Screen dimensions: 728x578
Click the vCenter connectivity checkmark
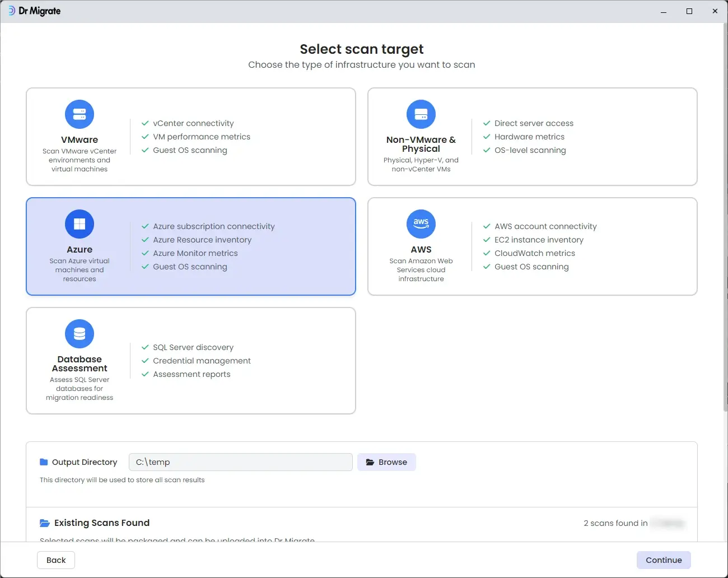[145, 123]
